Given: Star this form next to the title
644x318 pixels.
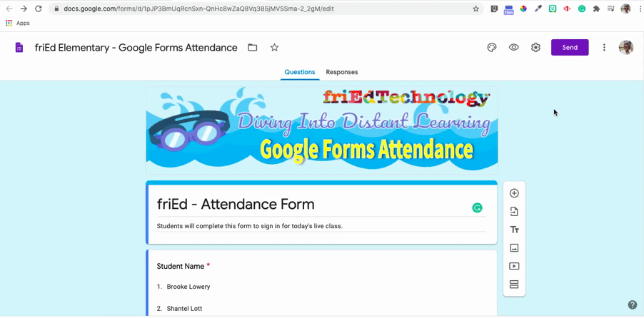Looking at the screenshot, I should [274, 48].
